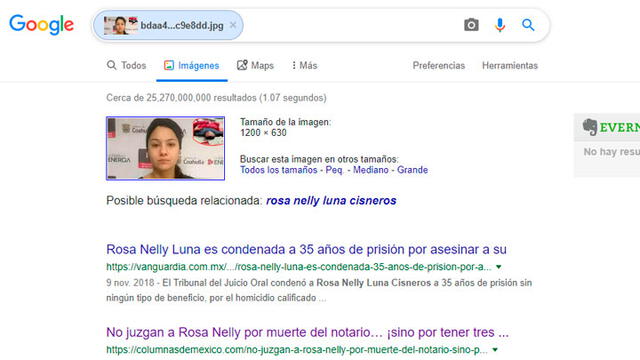The image size is (640, 360).
Task: Click the Todos tab magnifier icon
Action: click(x=111, y=65)
